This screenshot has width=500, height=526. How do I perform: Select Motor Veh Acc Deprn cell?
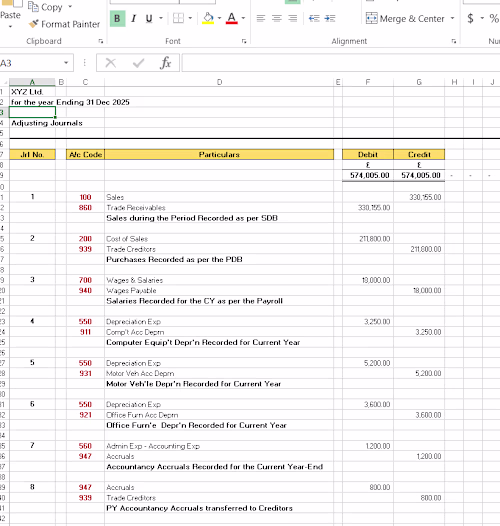point(219,373)
